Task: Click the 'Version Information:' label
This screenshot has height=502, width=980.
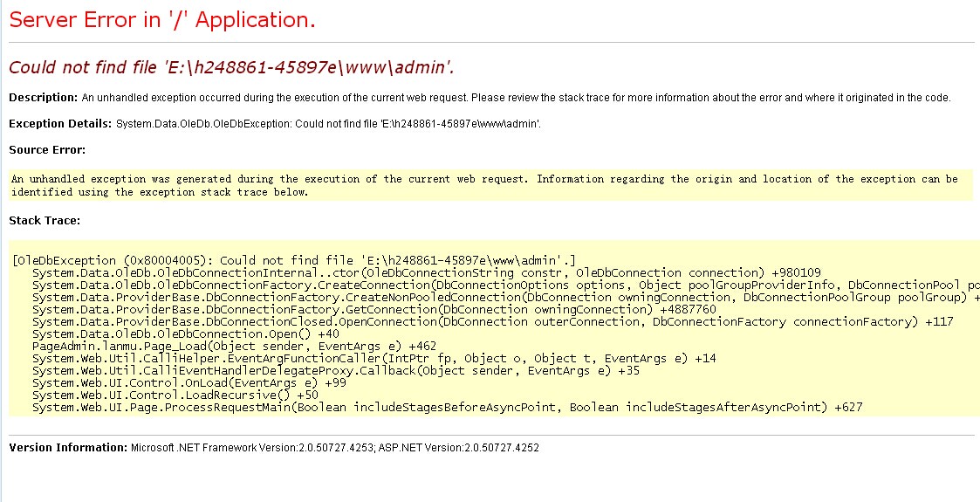Action: point(68,448)
